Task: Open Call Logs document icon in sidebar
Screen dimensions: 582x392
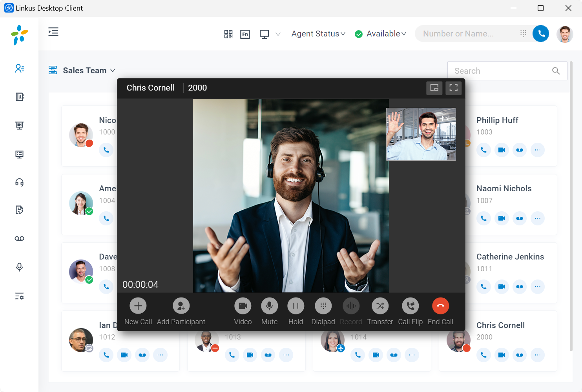Action: 20,210
